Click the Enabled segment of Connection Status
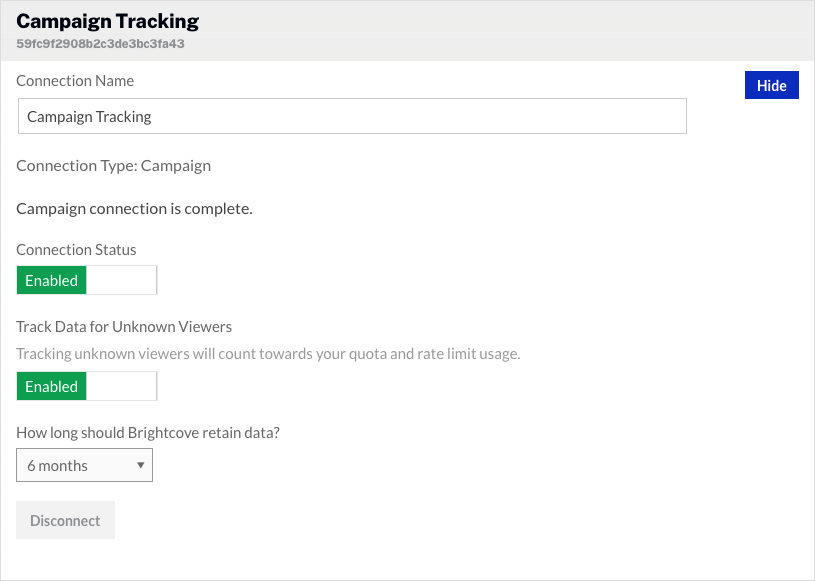 click(x=51, y=280)
